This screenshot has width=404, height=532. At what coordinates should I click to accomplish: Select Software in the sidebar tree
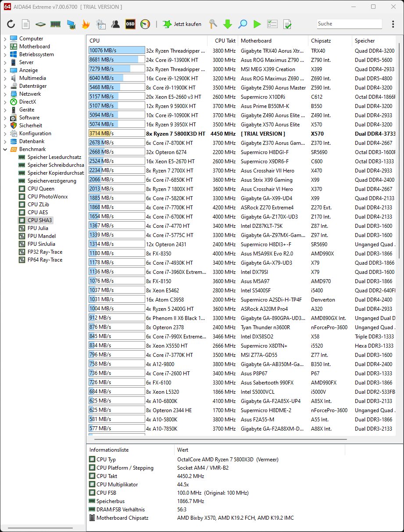click(29, 118)
